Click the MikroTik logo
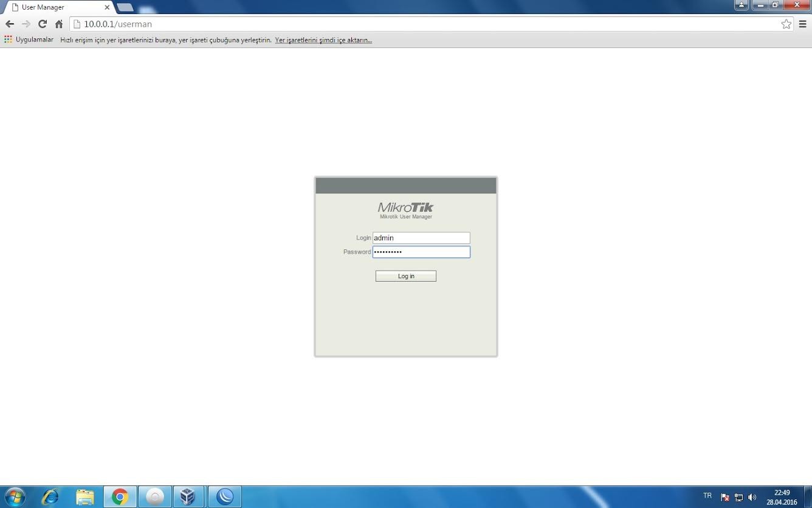 (x=406, y=207)
